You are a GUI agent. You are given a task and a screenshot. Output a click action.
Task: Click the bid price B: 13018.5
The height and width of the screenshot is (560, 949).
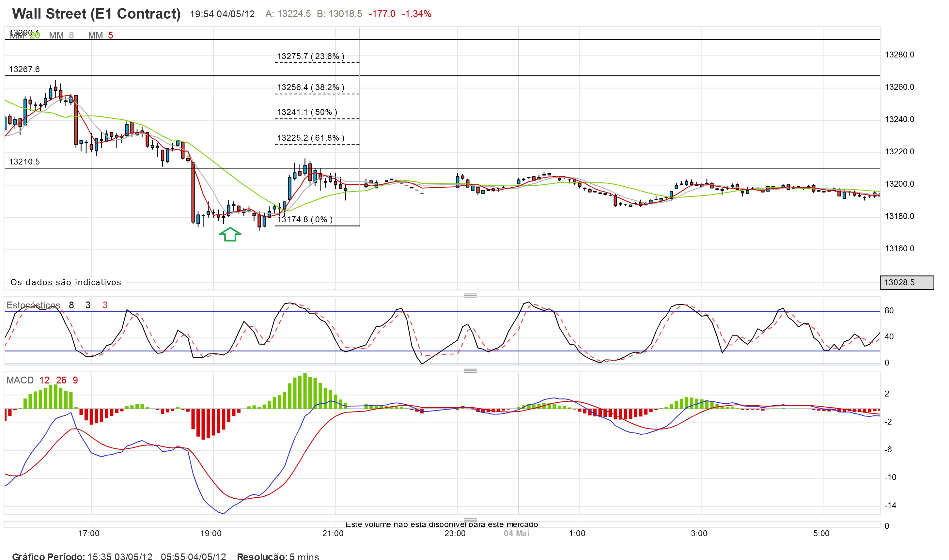(339, 14)
